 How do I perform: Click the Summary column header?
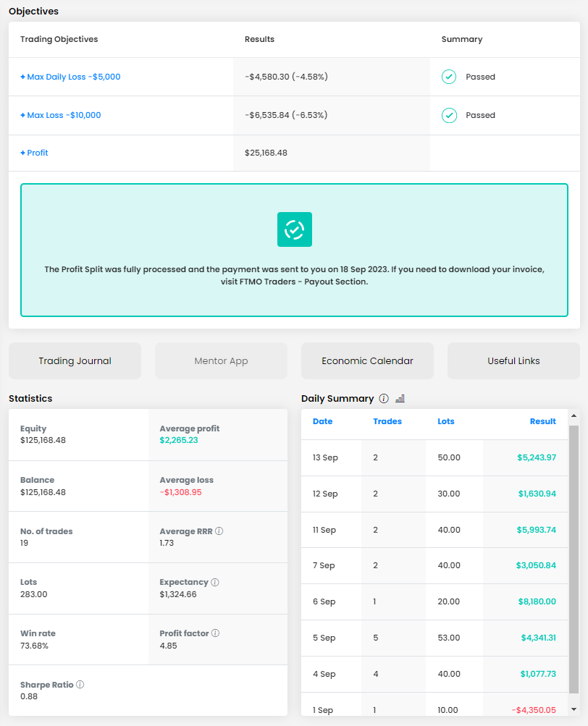(462, 39)
